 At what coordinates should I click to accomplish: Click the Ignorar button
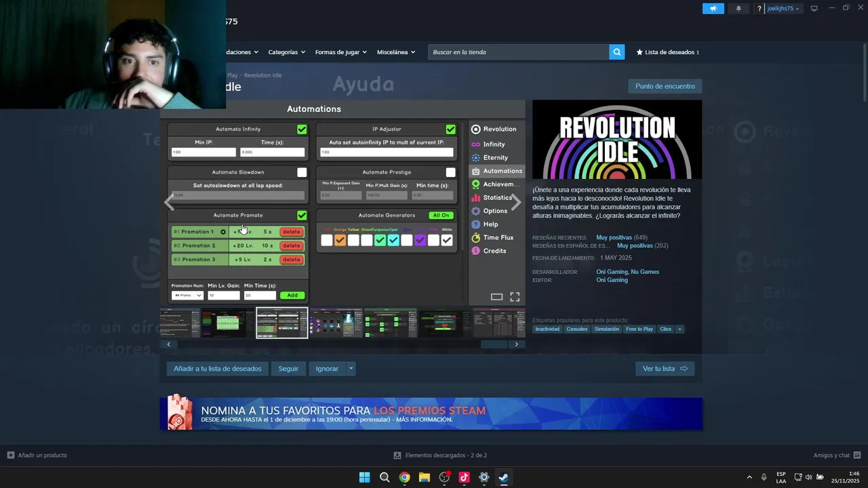tap(327, 369)
